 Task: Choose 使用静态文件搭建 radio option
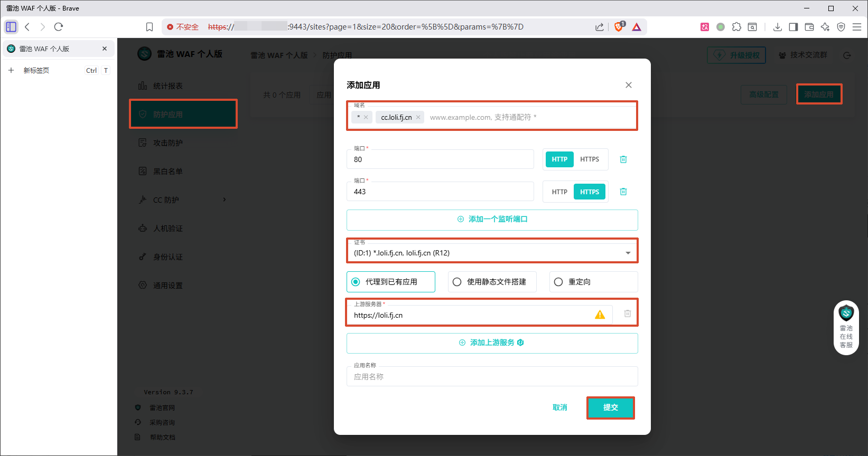(492, 282)
